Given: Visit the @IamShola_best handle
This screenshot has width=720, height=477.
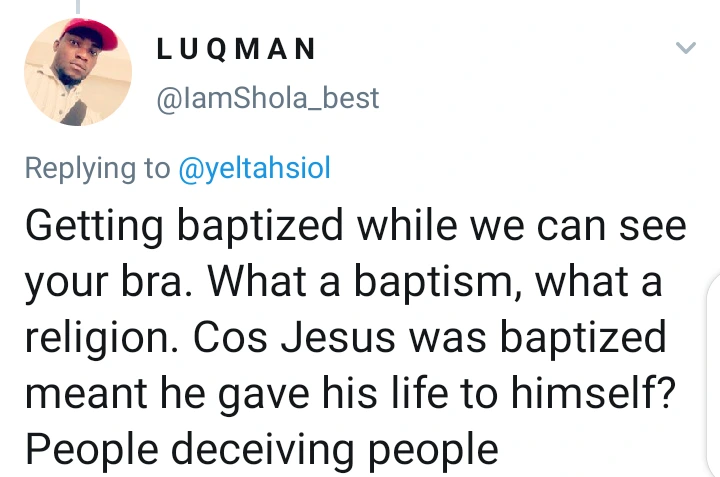Looking at the screenshot, I should [268, 98].
